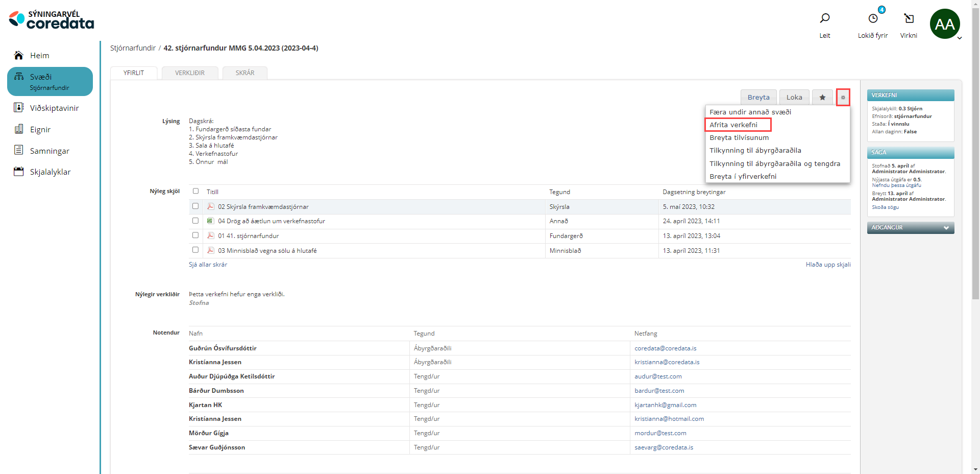Open Viðskiptavinir contacts icon in sidebar

19,108
